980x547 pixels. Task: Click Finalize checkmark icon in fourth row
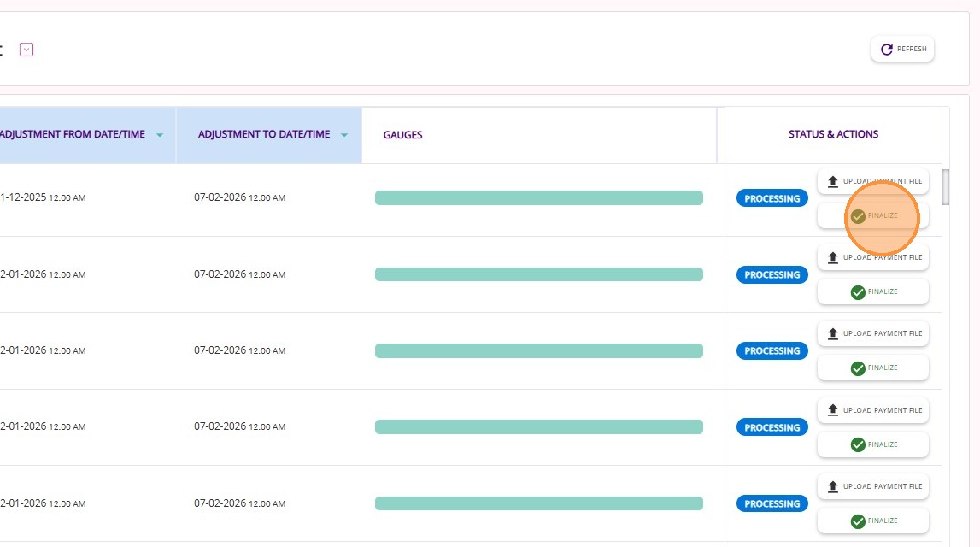858,445
